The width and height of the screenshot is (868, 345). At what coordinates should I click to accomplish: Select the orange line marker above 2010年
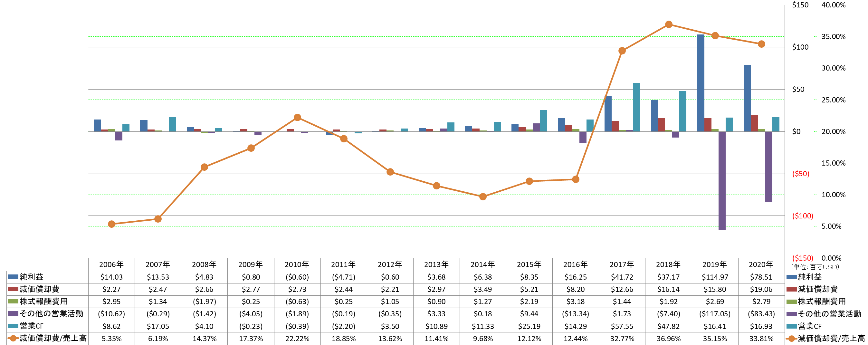pyautogui.click(x=297, y=117)
